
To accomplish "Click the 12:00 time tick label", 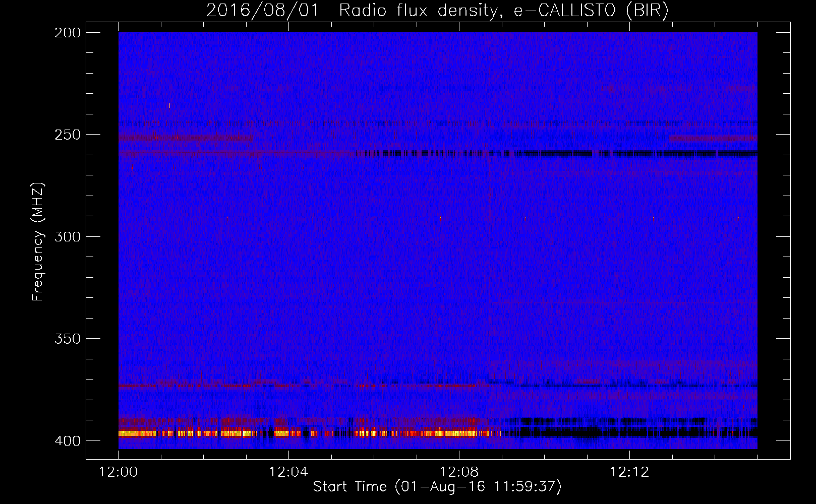I will (118, 472).
